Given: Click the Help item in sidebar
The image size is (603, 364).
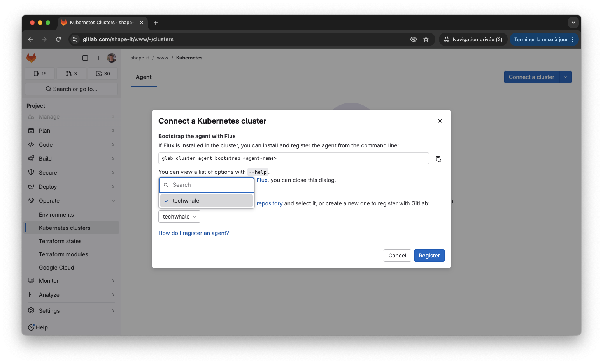Looking at the screenshot, I should click(x=38, y=327).
